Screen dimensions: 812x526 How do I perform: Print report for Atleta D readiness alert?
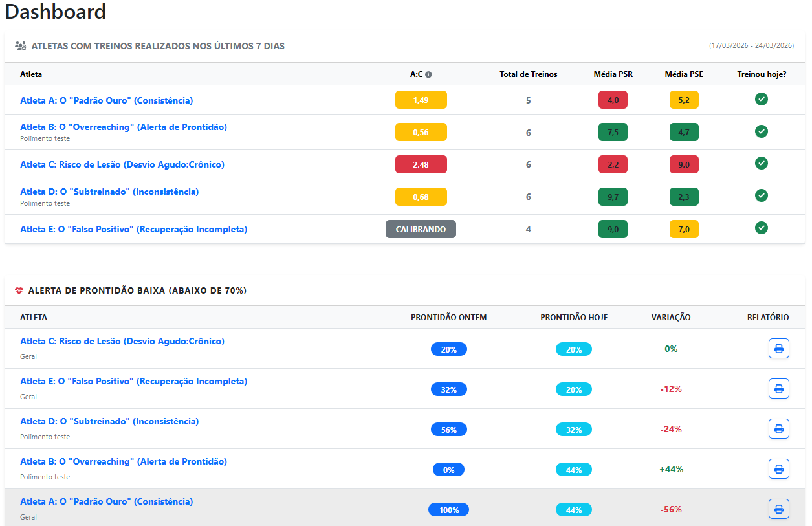pyautogui.click(x=778, y=429)
